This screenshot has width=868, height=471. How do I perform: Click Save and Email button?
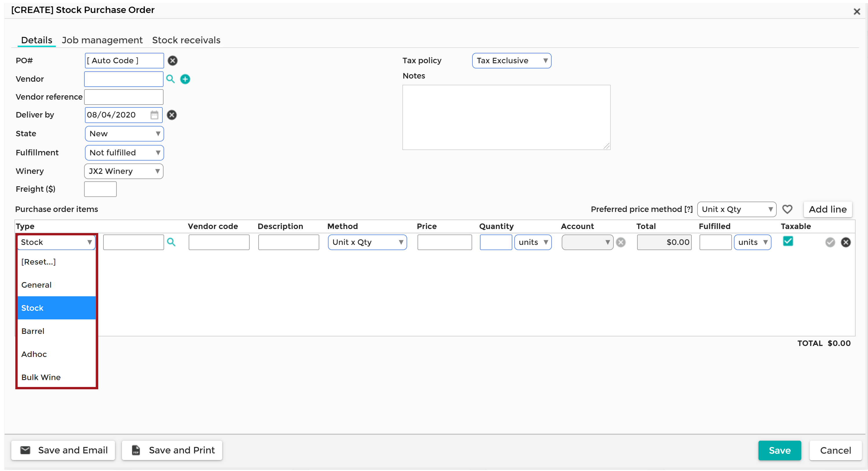63,450
